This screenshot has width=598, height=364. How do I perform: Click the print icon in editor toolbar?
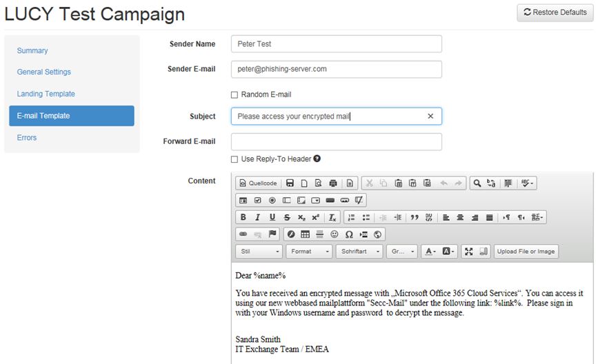click(333, 183)
